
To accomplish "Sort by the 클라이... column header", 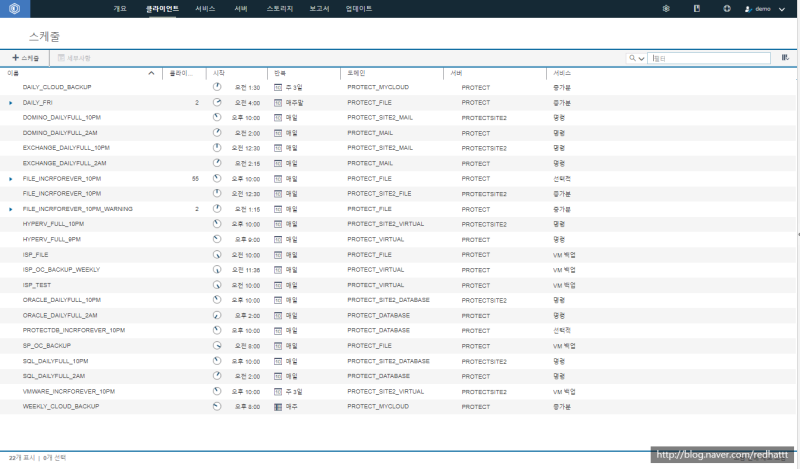I will [x=181, y=73].
